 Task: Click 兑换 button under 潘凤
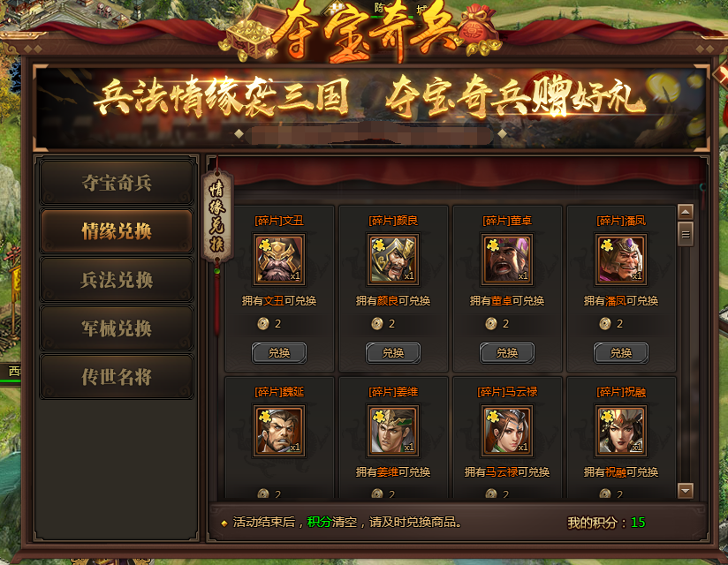coord(621,353)
